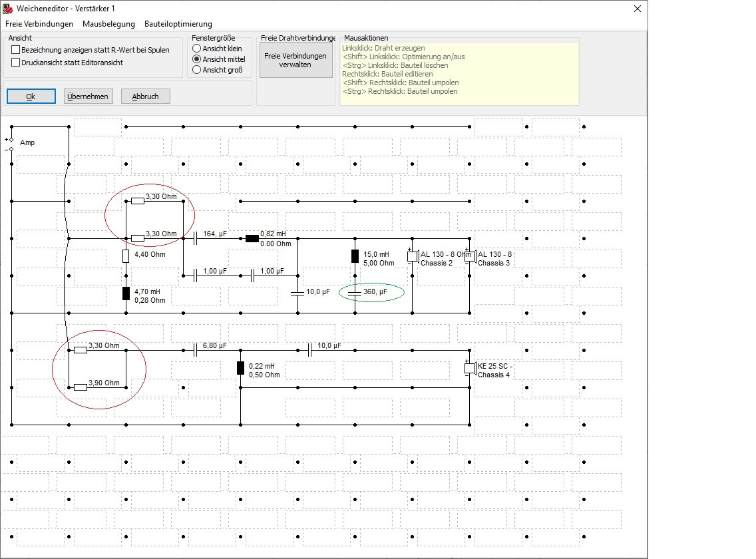Click the KE 25 SC Chassis 4 speaker symbol
Viewport: 756px width, 559px height.
pyautogui.click(x=470, y=369)
